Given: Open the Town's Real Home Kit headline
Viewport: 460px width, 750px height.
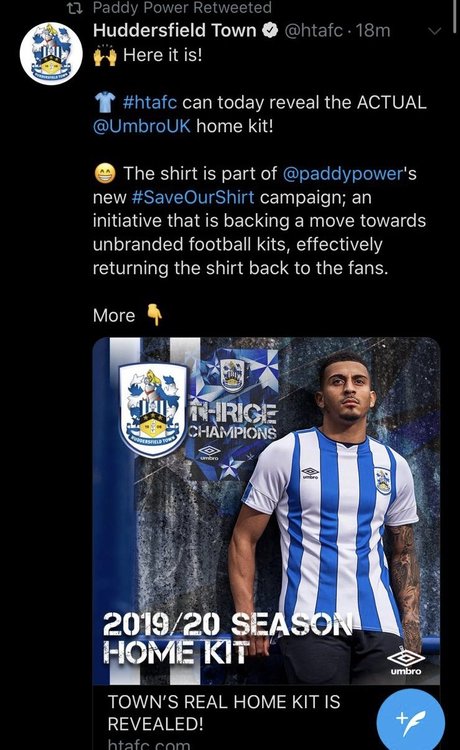Looking at the screenshot, I should click(x=224, y=713).
